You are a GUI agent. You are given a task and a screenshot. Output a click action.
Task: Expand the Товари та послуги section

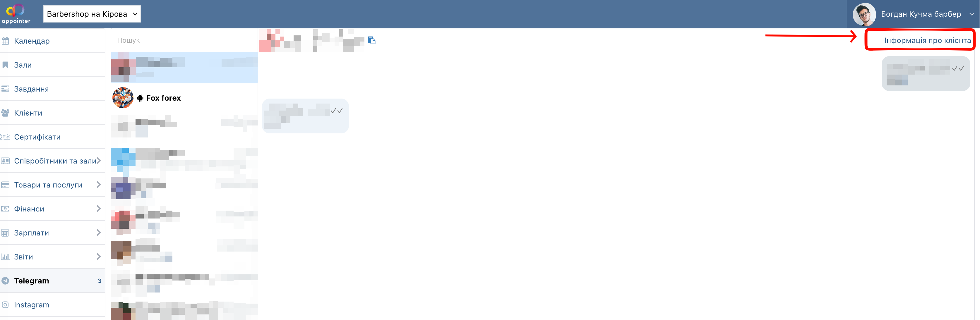coord(99,185)
